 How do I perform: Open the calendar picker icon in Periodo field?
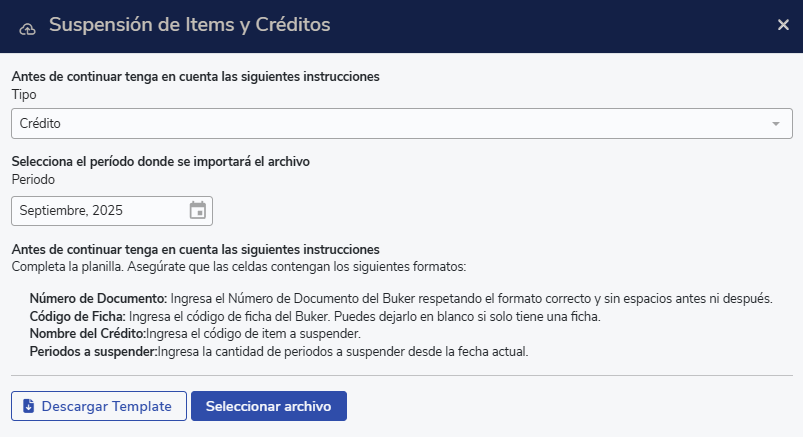point(197,211)
